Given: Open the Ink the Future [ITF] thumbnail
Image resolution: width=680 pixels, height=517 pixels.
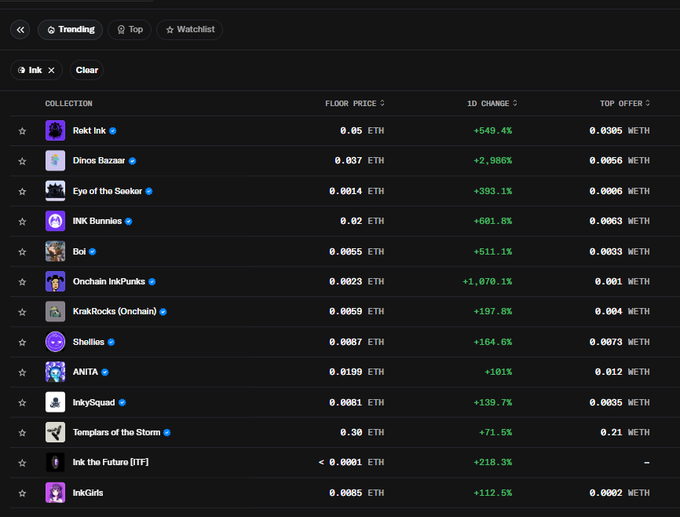Looking at the screenshot, I should coord(55,462).
